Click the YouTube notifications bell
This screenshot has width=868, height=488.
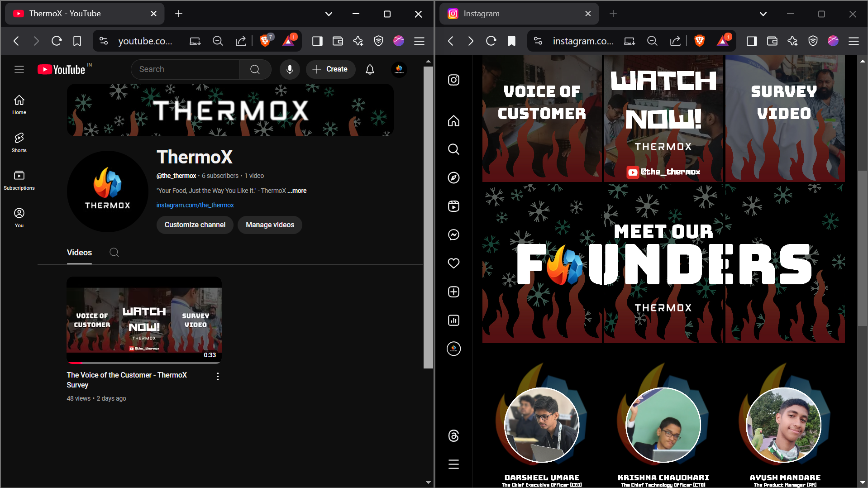[x=370, y=69]
